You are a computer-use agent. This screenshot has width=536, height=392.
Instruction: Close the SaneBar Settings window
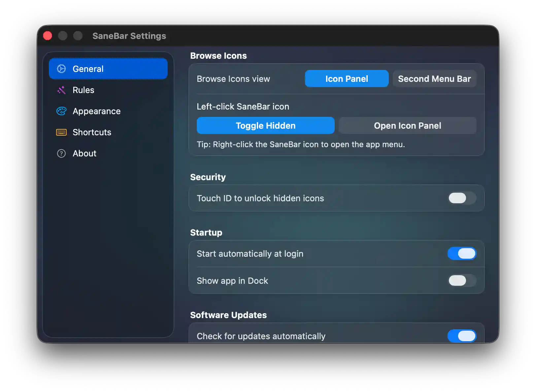[x=48, y=36]
